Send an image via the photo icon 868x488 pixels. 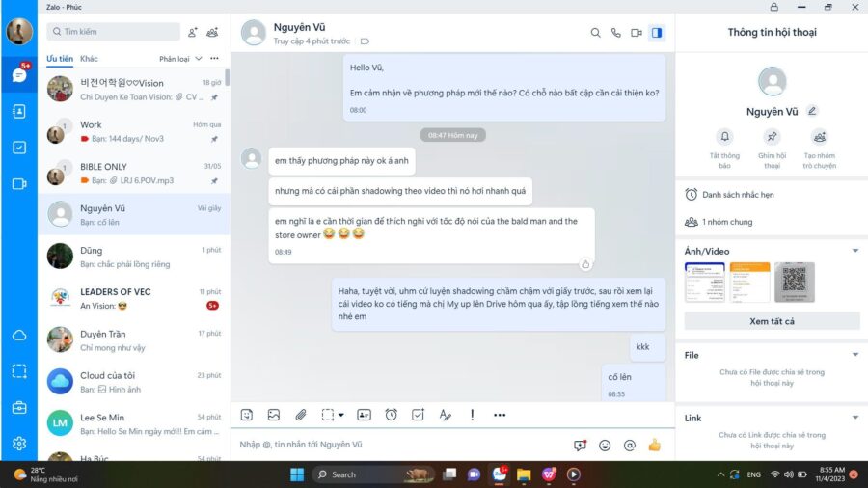[x=274, y=415]
